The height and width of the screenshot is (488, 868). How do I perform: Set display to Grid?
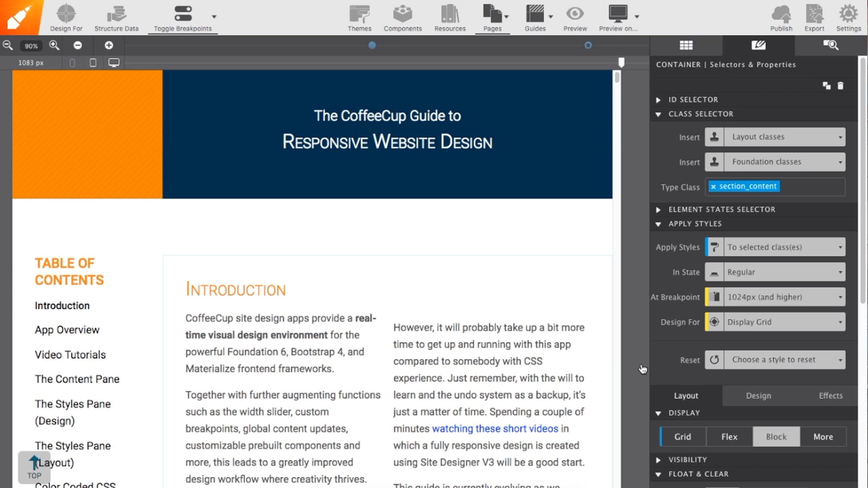click(x=682, y=437)
